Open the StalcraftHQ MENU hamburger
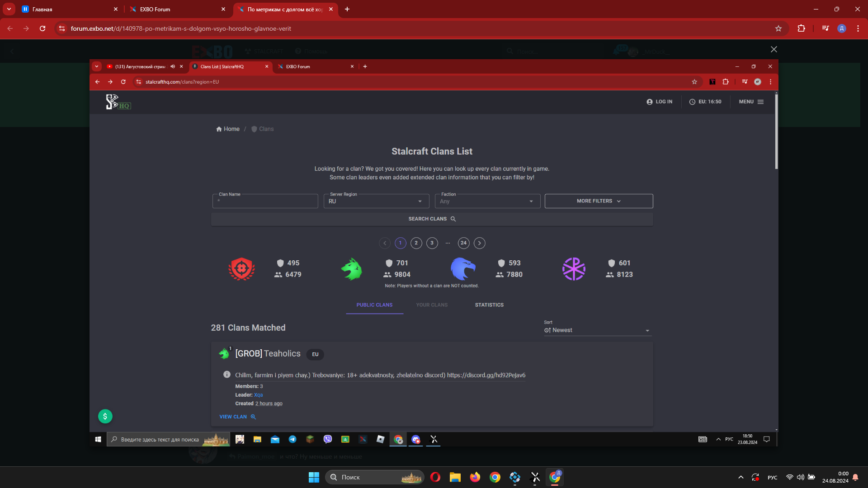This screenshot has width=868, height=488. 751,102
